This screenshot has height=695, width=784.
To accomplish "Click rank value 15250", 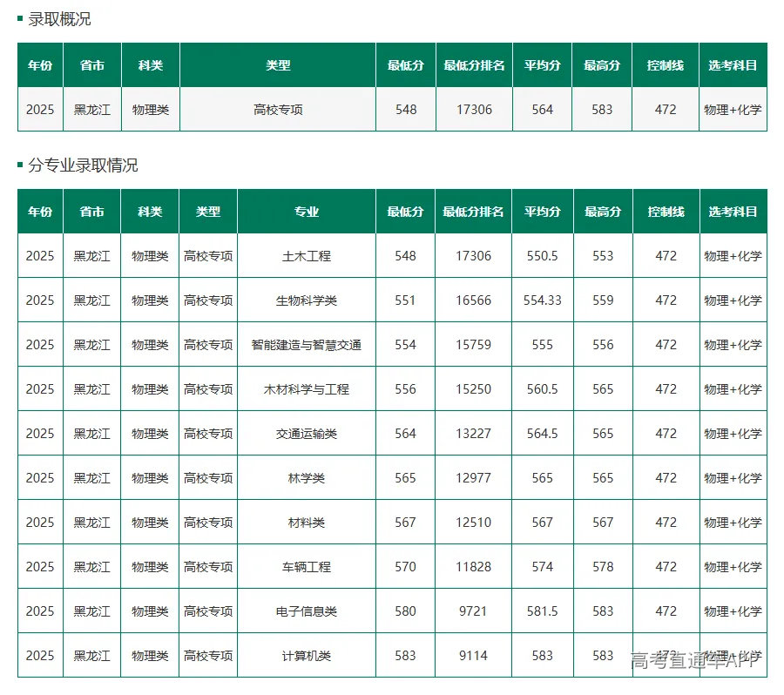I will click(x=473, y=389).
